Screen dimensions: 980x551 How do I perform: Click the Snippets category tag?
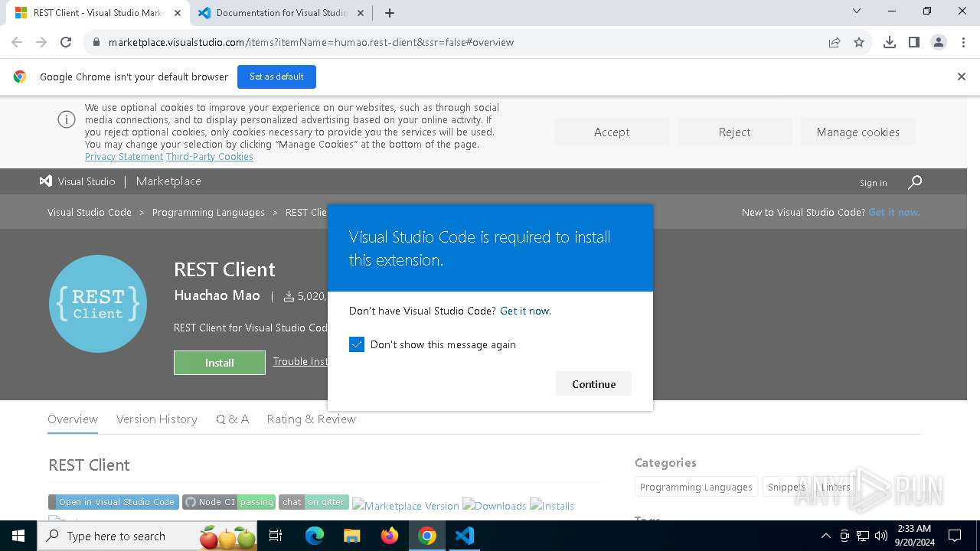786,487
